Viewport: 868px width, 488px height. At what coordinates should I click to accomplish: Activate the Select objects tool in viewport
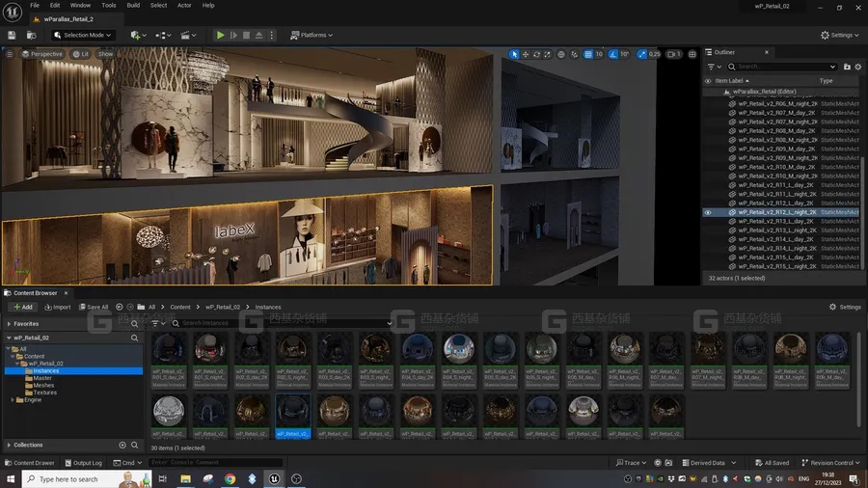click(514, 54)
